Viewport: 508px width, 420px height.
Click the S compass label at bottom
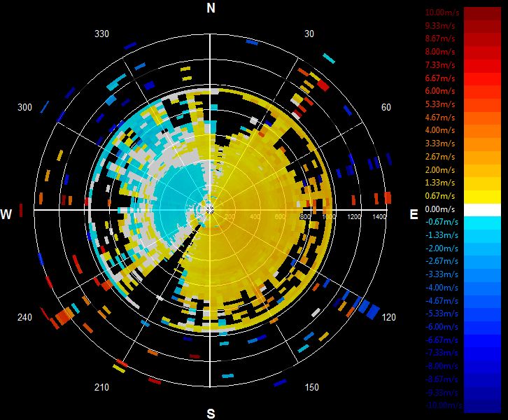coord(211,414)
